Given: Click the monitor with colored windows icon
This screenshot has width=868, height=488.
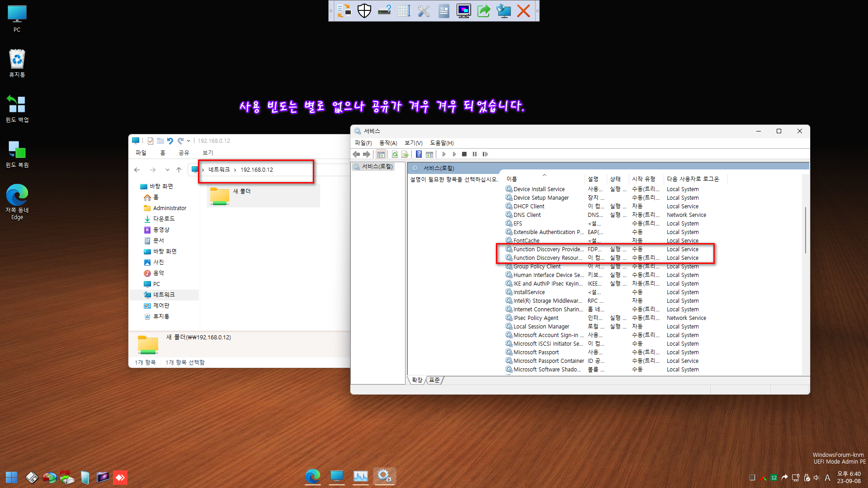Looking at the screenshot, I should coord(464,10).
